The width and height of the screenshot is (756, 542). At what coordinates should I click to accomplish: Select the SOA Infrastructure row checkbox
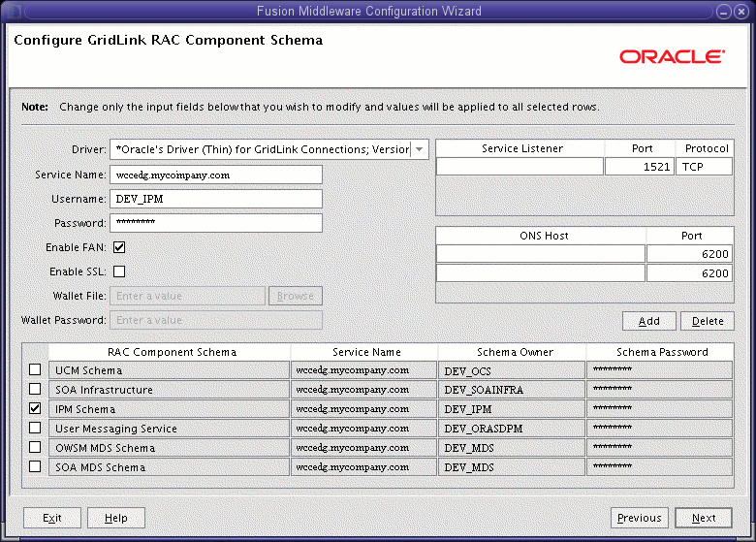click(x=35, y=389)
